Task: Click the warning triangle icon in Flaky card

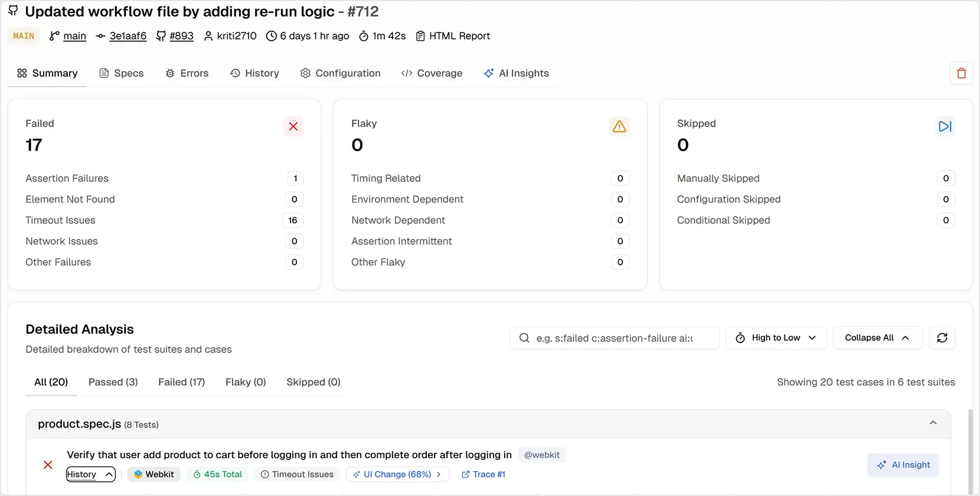Action: coord(619,126)
